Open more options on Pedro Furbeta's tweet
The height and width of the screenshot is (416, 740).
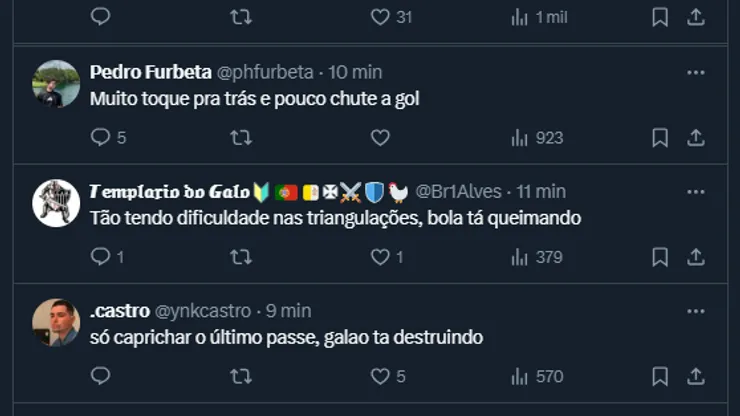point(696,72)
